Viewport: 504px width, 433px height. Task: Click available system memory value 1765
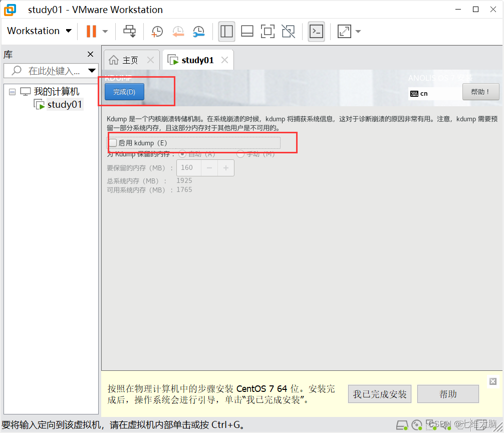click(x=184, y=189)
